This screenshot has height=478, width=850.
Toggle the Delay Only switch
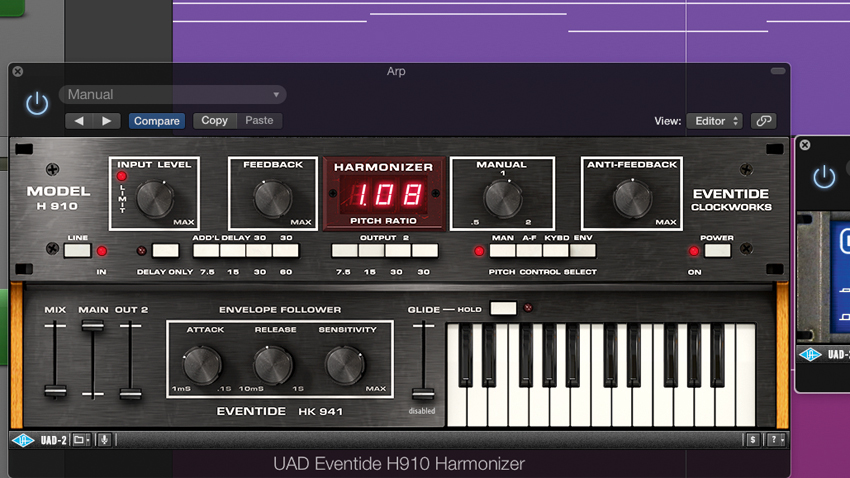click(165, 250)
